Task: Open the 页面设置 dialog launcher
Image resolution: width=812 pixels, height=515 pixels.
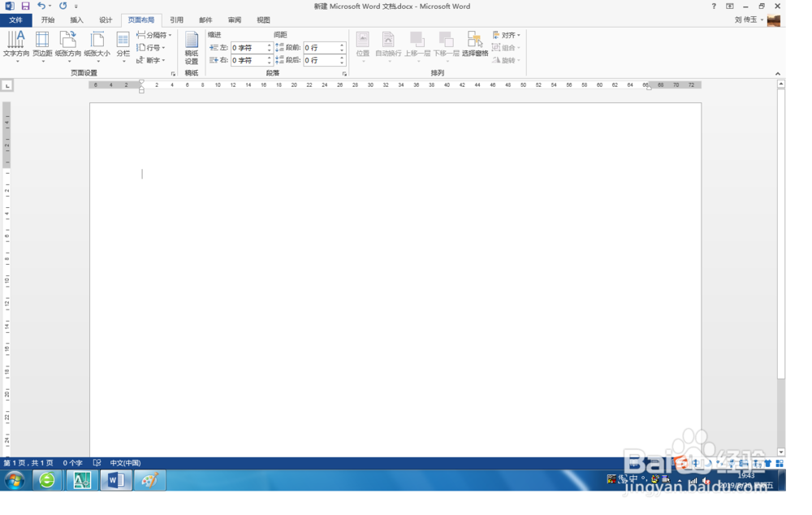Action: 173,72
